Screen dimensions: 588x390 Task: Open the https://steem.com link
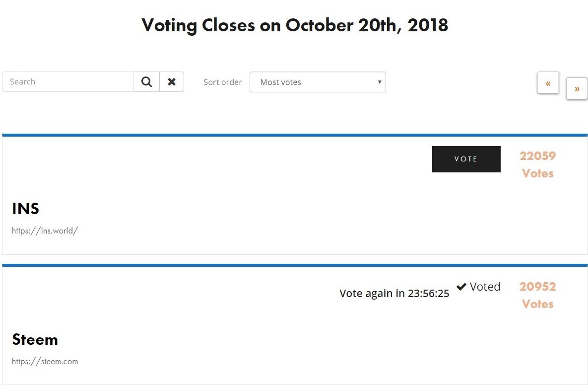coord(45,362)
